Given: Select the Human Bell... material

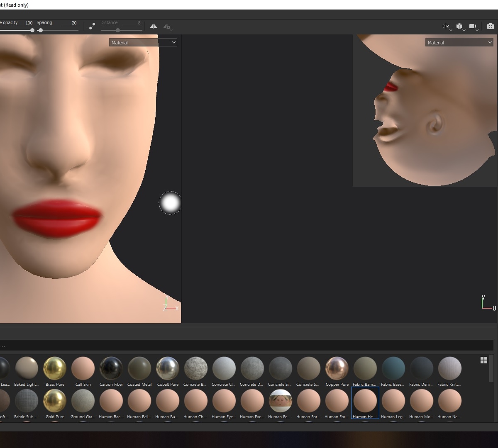Looking at the screenshot, I should coord(139,404).
